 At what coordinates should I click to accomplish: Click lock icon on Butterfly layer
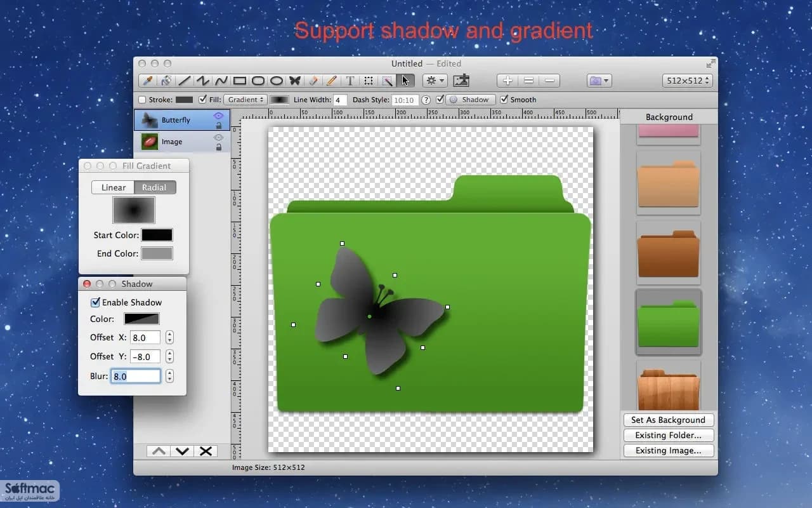(x=219, y=126)
